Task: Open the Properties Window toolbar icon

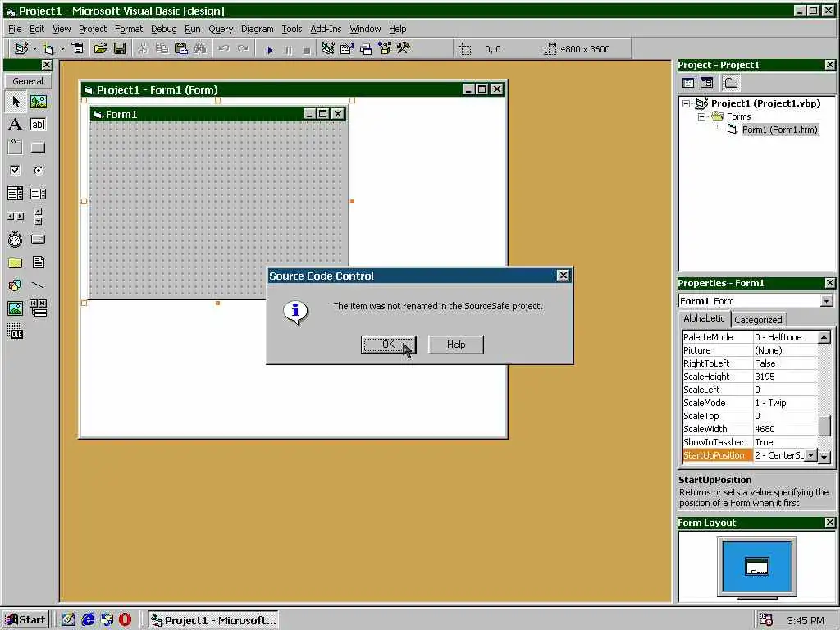Action: 347,48
